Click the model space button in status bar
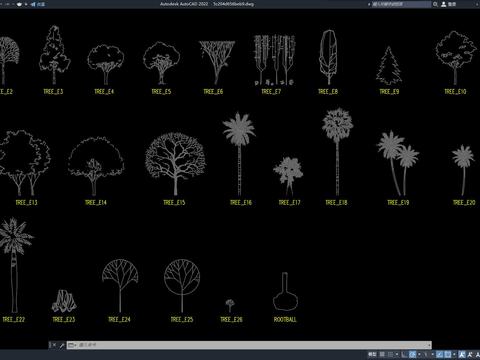The width and height of the screenshot is (480, 360). point(372,354)
